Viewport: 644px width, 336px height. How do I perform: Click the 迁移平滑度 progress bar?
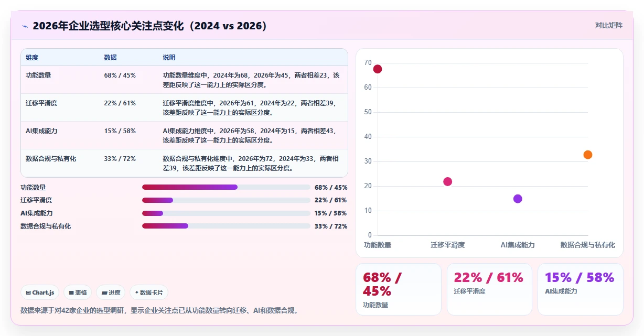coord(226,200)
